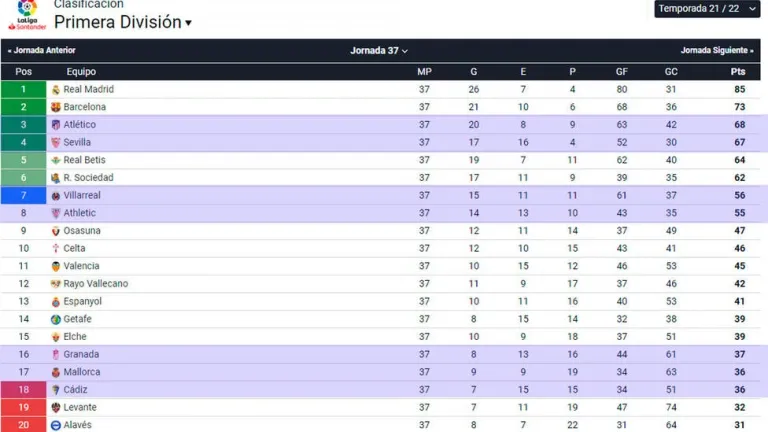
Task: Click the Alavés club crest
Action: (x=56, y=425)
